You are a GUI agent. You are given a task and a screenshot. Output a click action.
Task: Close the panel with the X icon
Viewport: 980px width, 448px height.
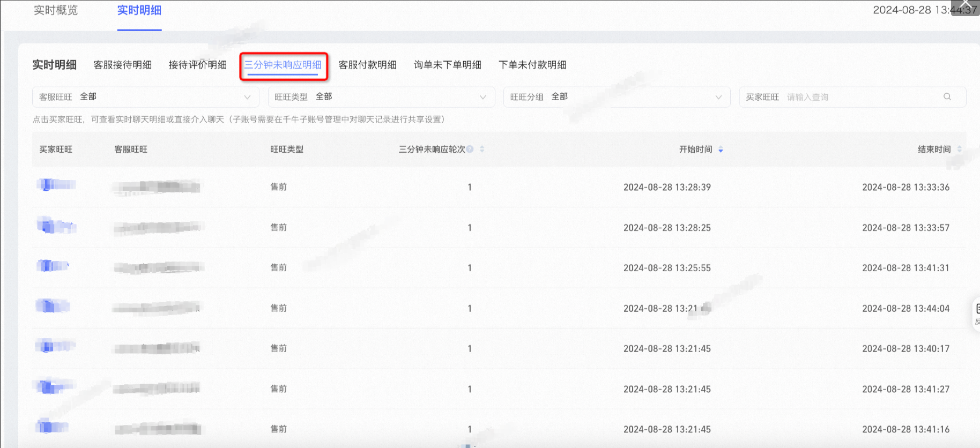tap(966, 6)
